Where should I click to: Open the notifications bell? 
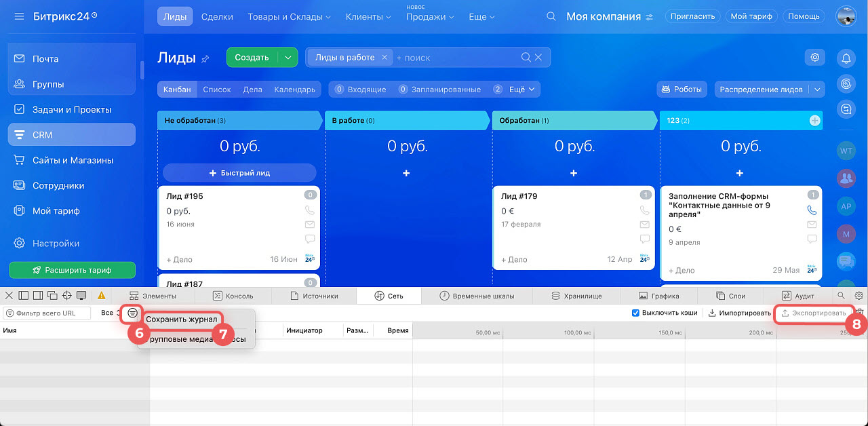click(846, 58)
